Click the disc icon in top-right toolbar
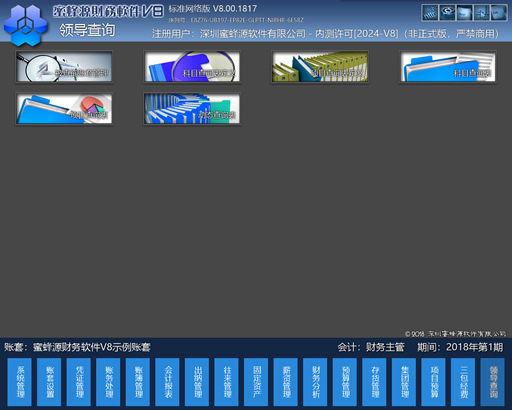The image size is (512, 410). (447, 13)
